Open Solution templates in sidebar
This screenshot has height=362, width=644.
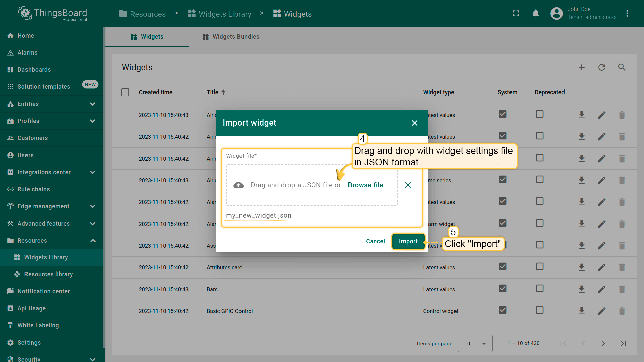point(51,87)
